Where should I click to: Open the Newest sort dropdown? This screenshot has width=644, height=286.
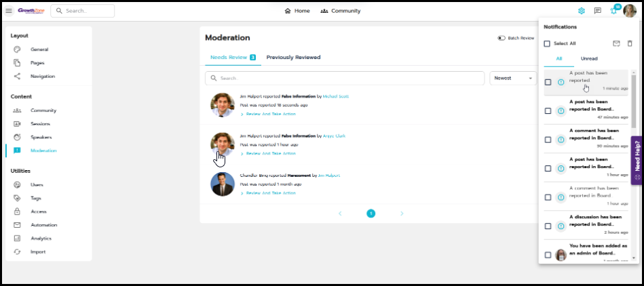(x=512, y=78)
